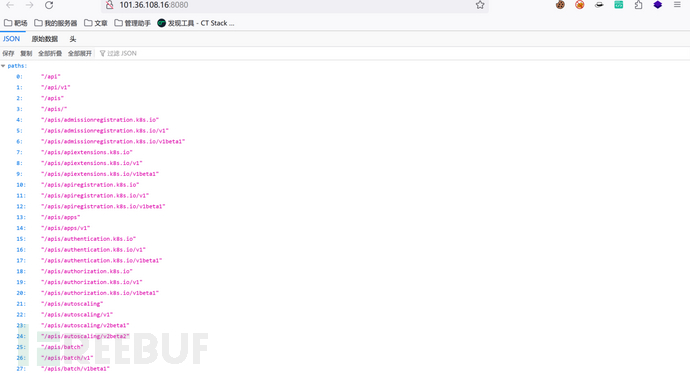The height and width of the screenshot is (373, 690).
Task: Open the 文章 bookmark folder
Action: tap(96, 23)
